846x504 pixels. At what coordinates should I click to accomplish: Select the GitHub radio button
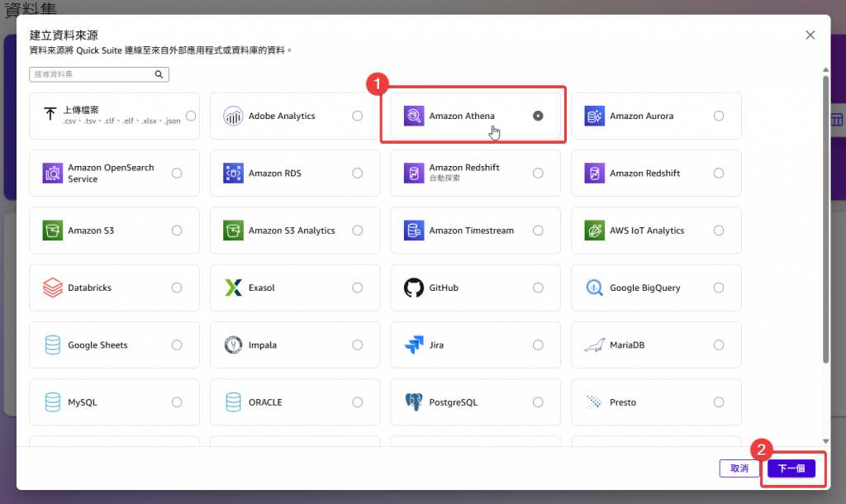(x=538, y=288)
